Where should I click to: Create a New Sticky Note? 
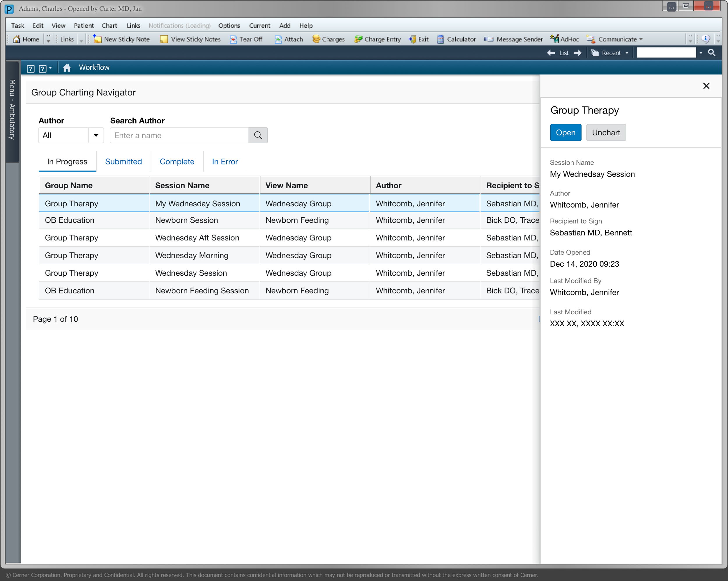pos(121,39)
